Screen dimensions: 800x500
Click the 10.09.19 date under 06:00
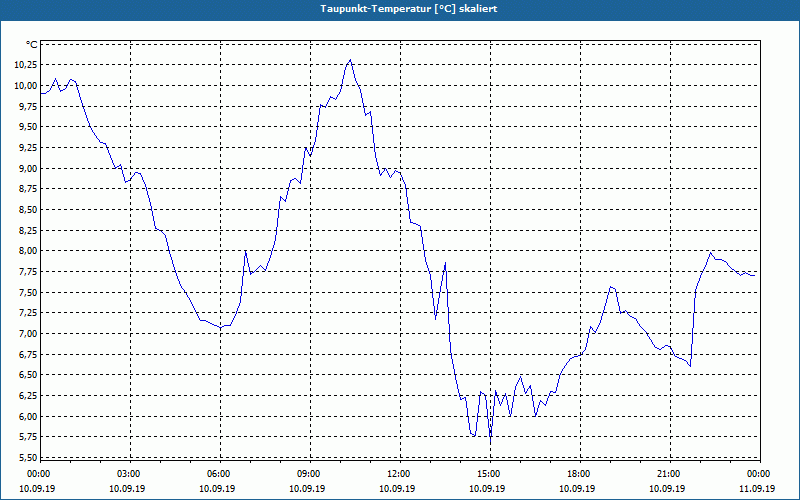217,489
